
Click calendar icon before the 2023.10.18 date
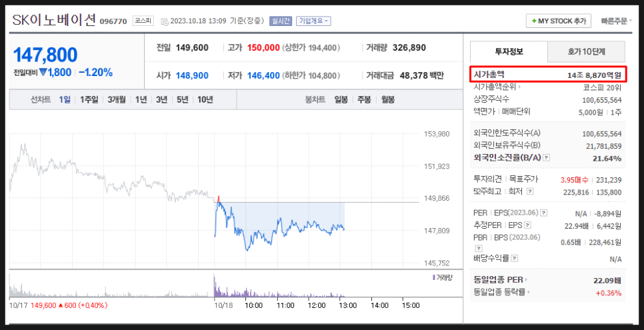pyautogui.click(x=164, y=21)
